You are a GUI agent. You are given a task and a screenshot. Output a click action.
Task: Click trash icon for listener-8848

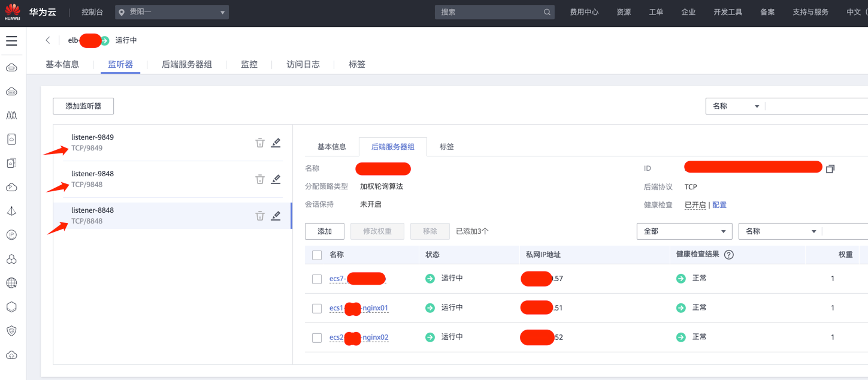pos(260,216)
